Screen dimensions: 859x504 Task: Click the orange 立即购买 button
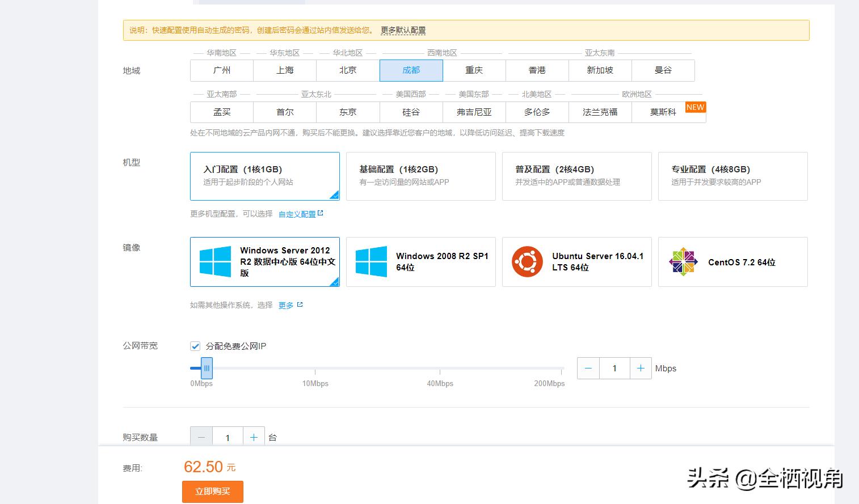pos(213,492)
